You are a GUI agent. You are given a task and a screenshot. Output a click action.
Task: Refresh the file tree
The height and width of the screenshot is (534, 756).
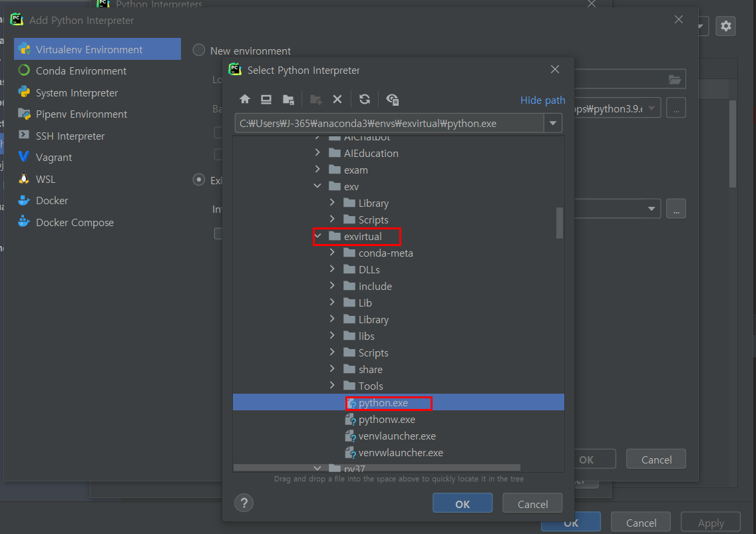(x=365, y=99)
